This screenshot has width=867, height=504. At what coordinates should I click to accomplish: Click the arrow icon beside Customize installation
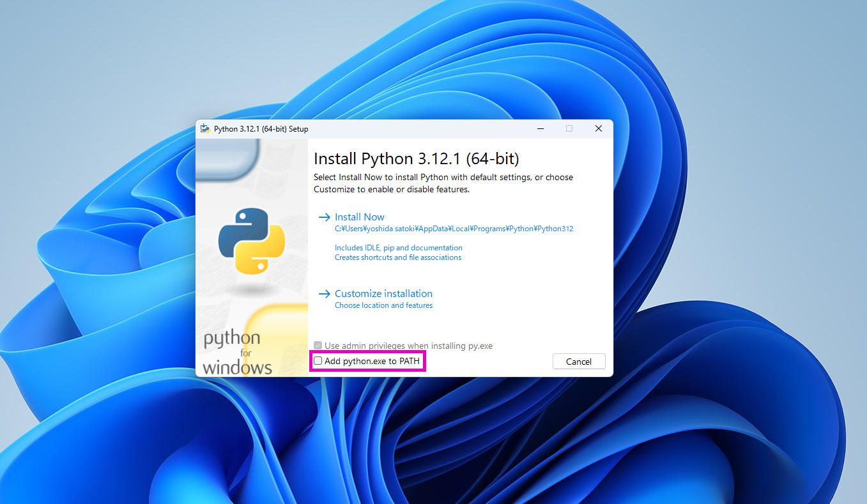pyautogui.click(x=324, y=294)
